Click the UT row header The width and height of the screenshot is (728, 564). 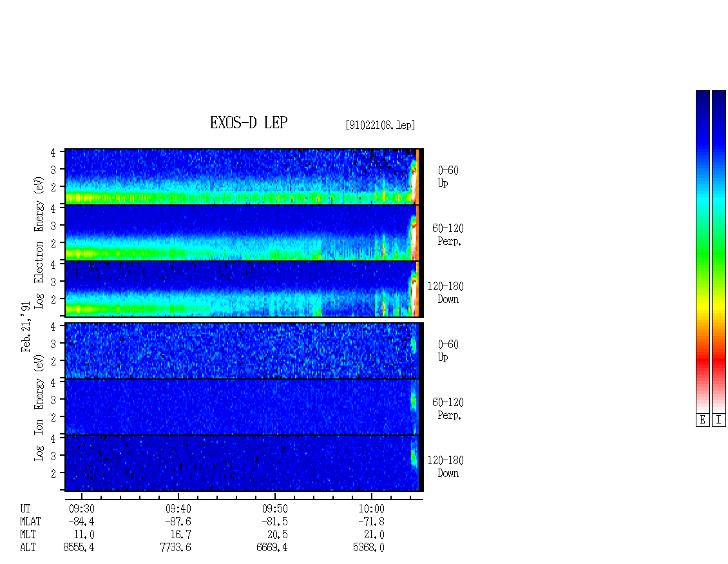pos(25,509)
